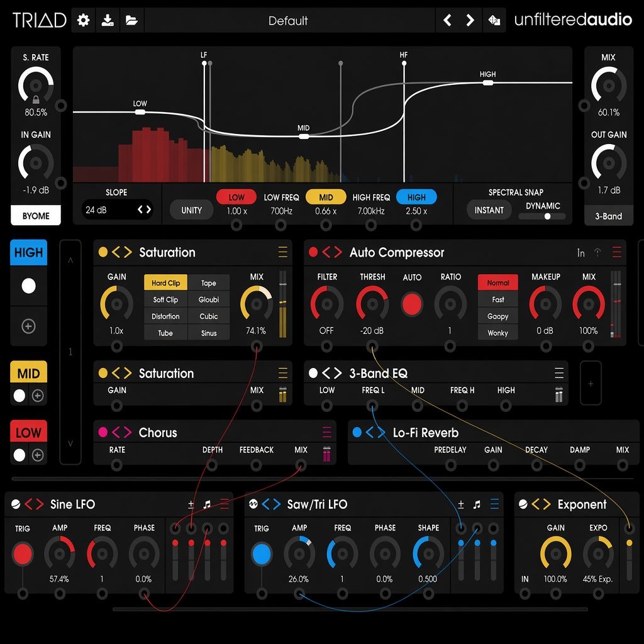Switch HIGH Saturation module type arrows
The height and width of the screenshot is (644, 644).
point(122,252)
